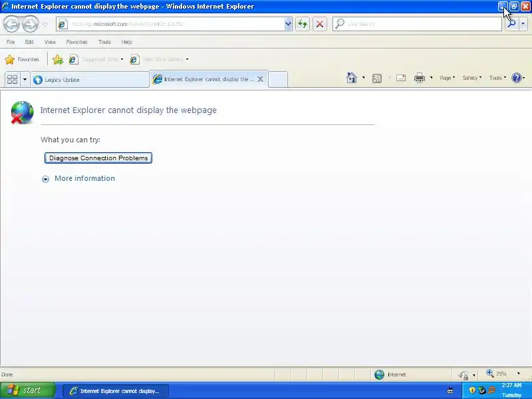Click the Read Mail envelope icon
Screen dimensions: 532x399
point(401,78)
